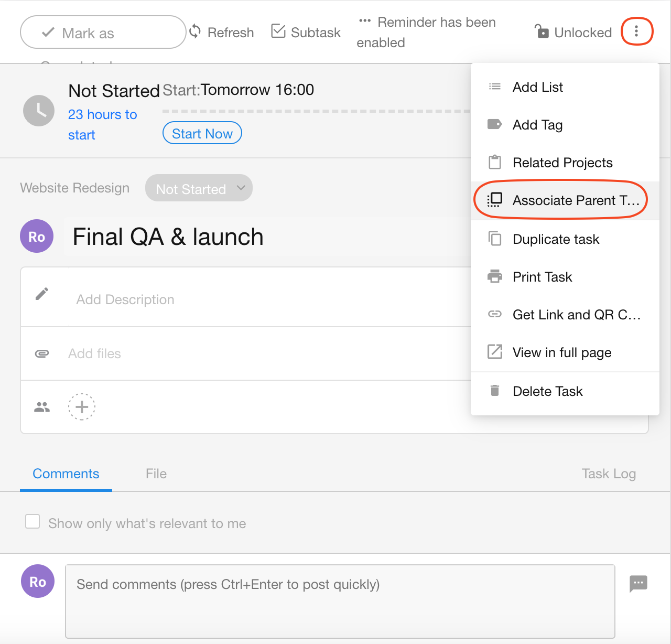Click the reminder three-dots icon

(x=365, y=21)
